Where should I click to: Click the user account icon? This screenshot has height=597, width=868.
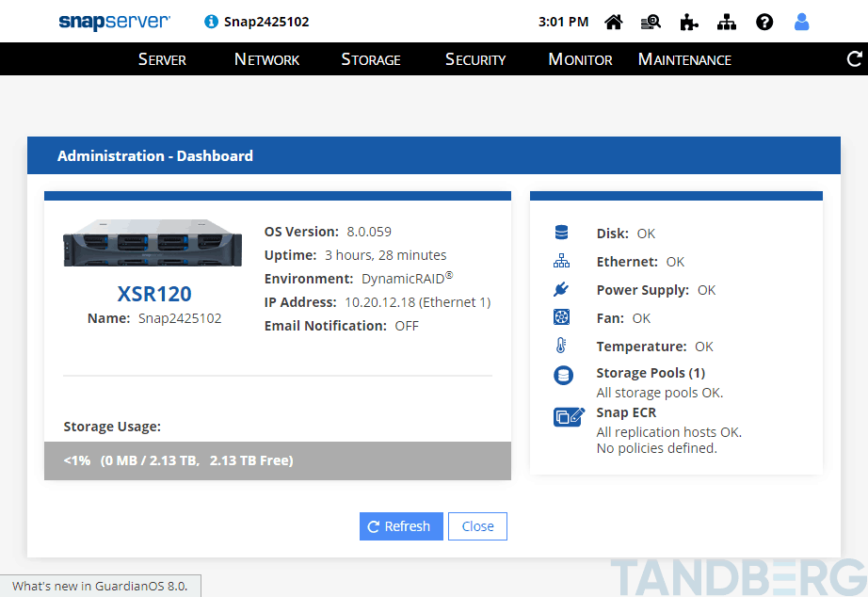(x=802, y=22)
